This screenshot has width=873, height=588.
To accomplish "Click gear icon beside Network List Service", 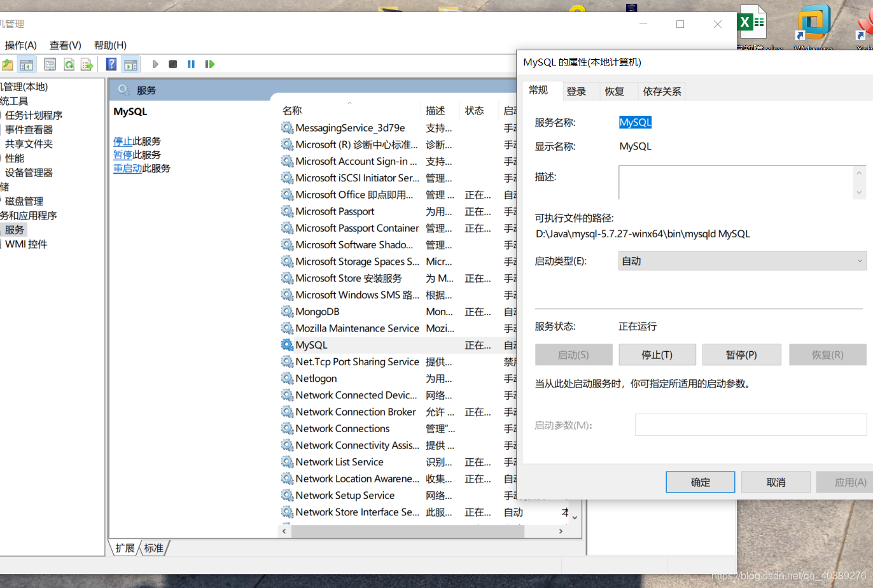I will (287, 462).
